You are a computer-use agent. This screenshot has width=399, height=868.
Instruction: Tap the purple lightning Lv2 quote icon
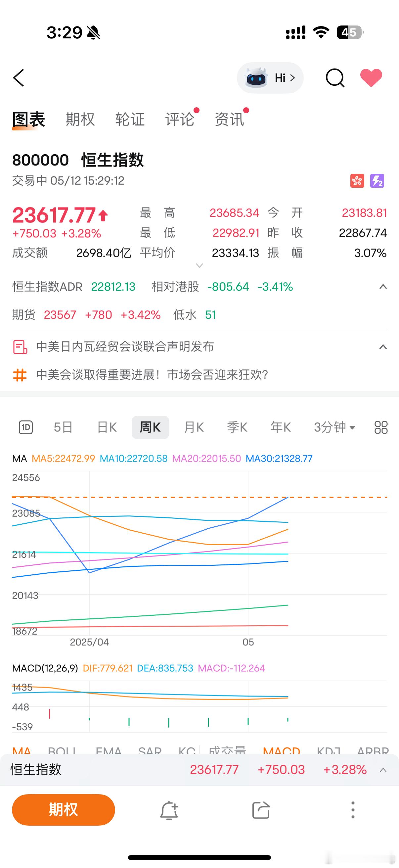(377, 181)
